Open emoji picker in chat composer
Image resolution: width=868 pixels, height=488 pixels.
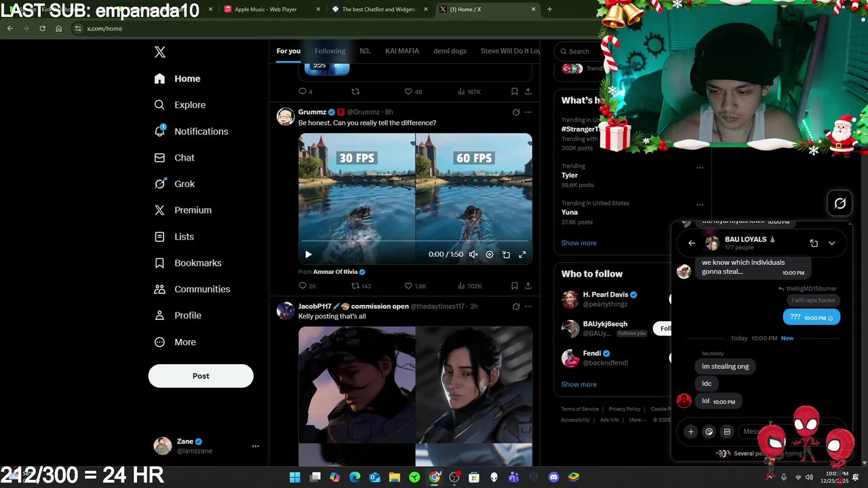click(x=709, y=432)
